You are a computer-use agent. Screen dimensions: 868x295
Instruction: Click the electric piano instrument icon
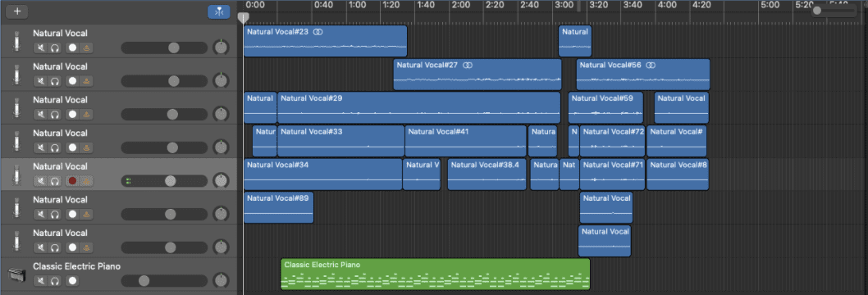tap(16, 274)
